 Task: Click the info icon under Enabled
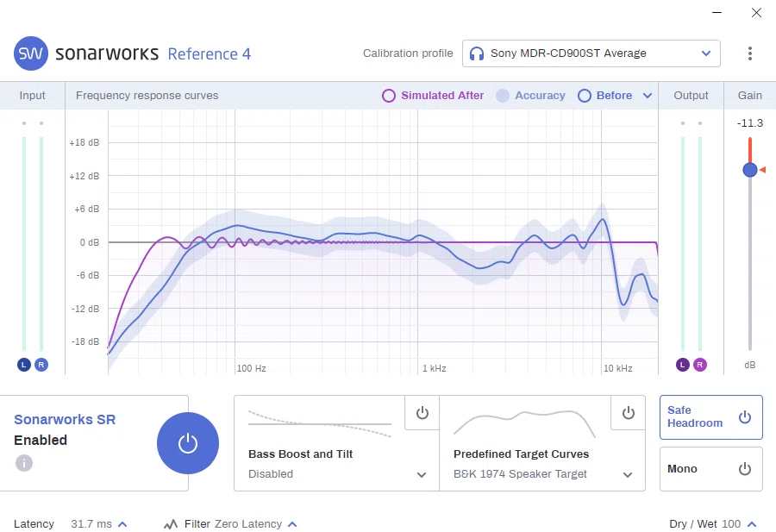tap(24, 463)
